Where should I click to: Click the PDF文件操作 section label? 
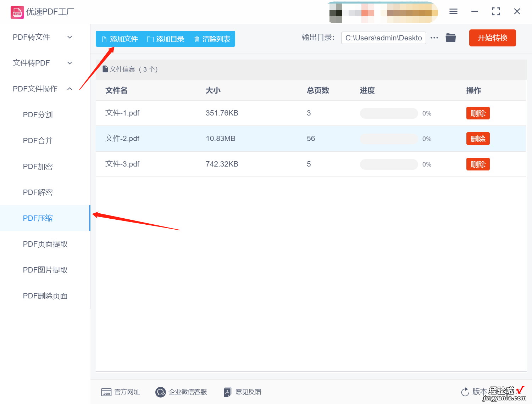tap(35, 89)
